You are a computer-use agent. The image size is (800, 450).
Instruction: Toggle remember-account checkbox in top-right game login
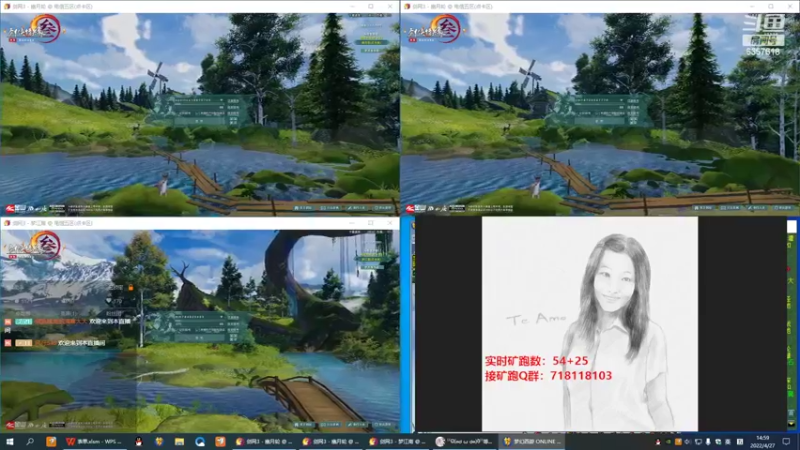tap(579, 114)
